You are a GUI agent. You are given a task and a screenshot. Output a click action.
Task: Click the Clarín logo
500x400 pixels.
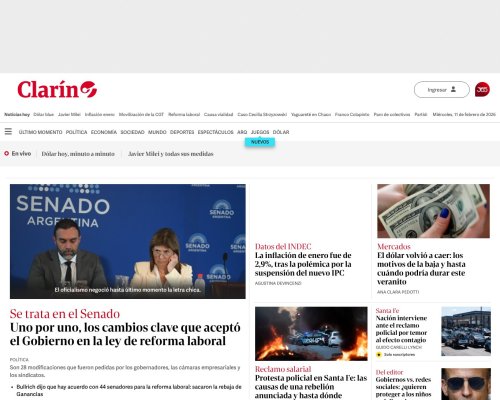coord(57,89)
